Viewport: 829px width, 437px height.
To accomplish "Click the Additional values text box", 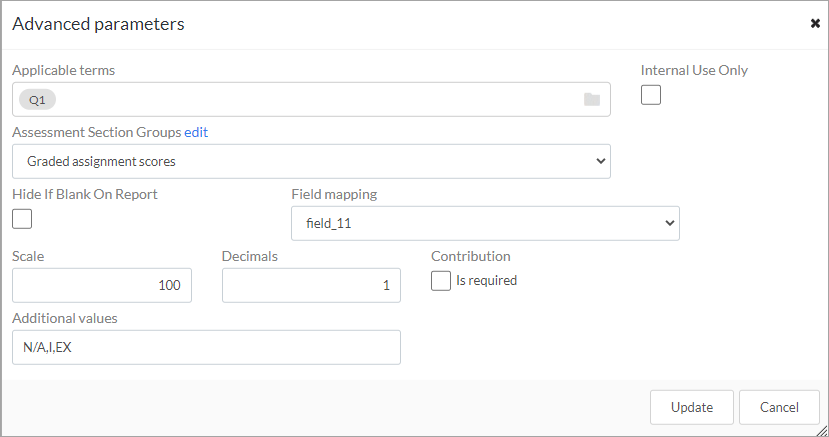I will (206, 347).
